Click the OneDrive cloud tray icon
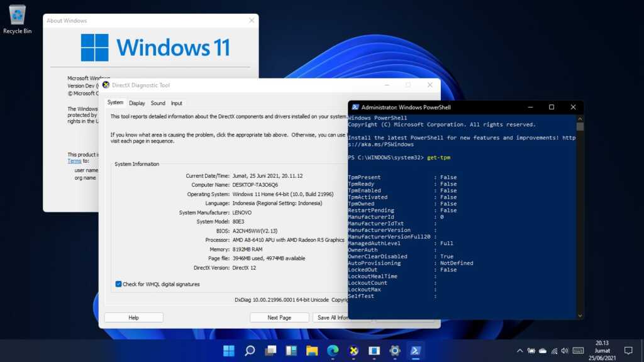The image size is (644, 362). [x=543, y=351]
